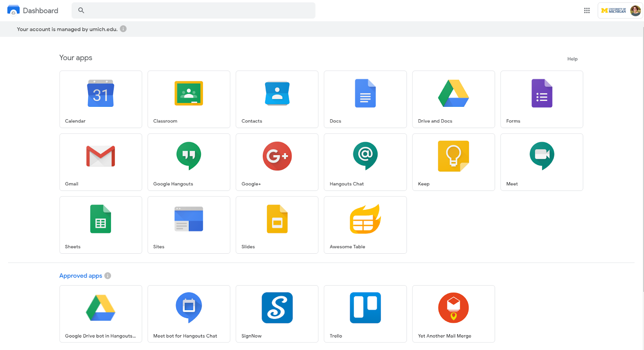Open the Hangouts Chat icon
The width and height of the screenshot is (644, 350).
pos(365,156)
